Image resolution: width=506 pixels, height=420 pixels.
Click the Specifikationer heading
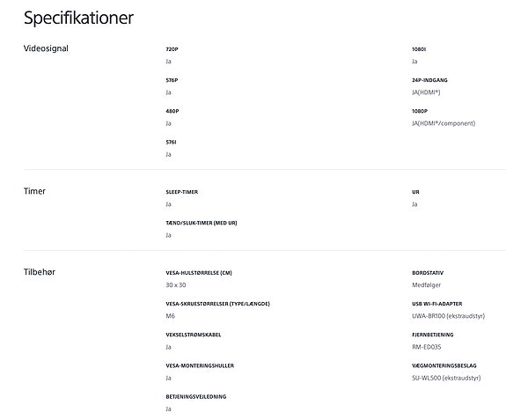tap(78, 18)
